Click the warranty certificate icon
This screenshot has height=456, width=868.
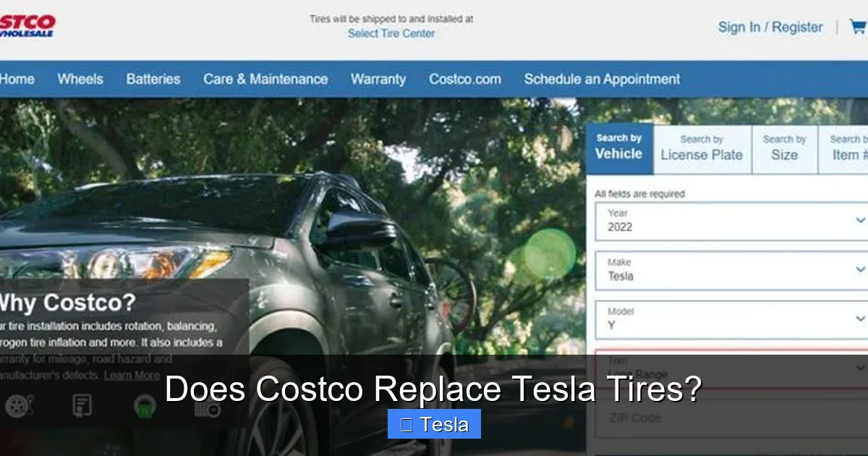tap(82, 405)
